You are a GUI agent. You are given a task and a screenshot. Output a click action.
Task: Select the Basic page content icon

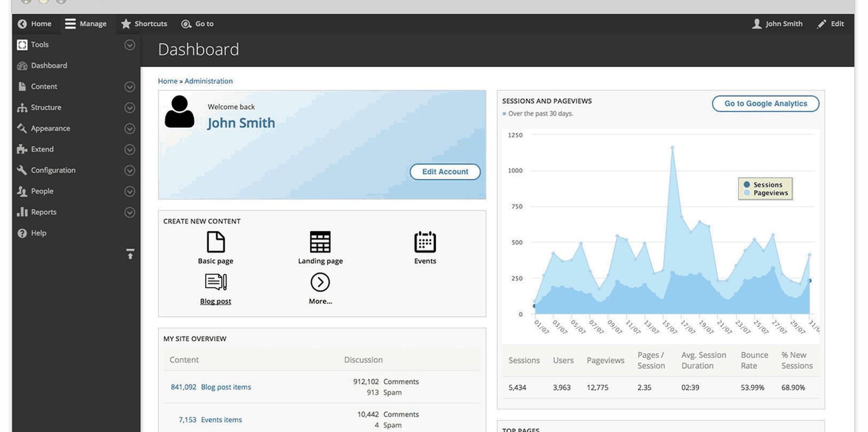(215, 242)
